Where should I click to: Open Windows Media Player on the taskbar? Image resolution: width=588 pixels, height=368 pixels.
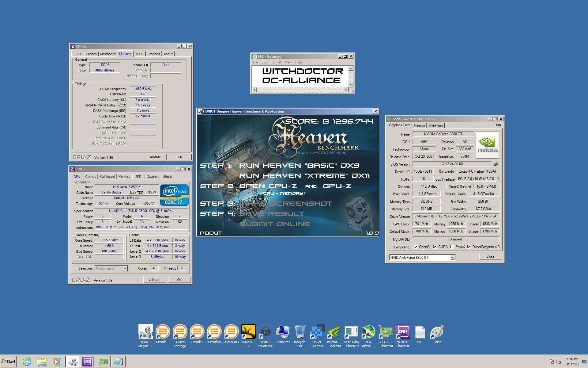[x=56, y=362]
